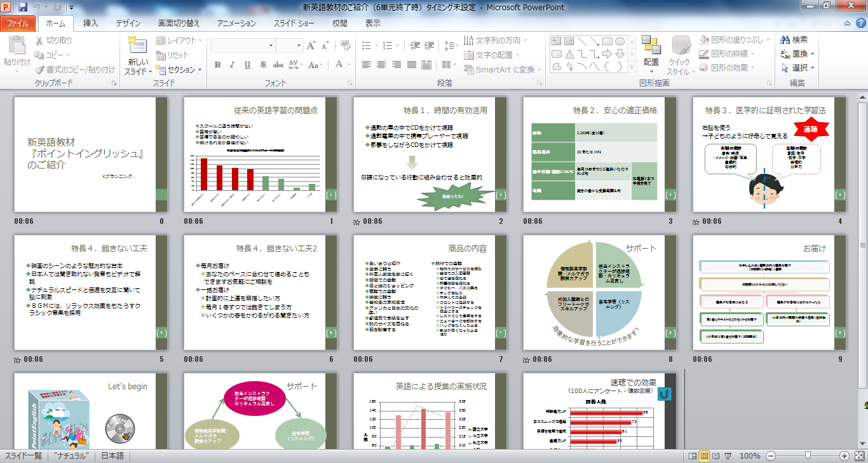Click the Cut (切り取り) scissors button
This screenshot has height=463, width=868.
pos(54,41)
